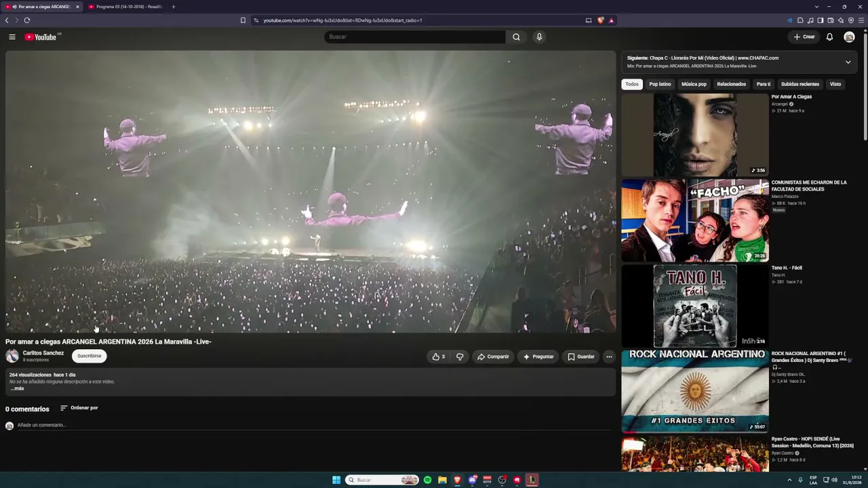Open the Por Amar A Ciegas Arcangel thumbnail
Screen dimensions: 868x488
coord(695,134)
